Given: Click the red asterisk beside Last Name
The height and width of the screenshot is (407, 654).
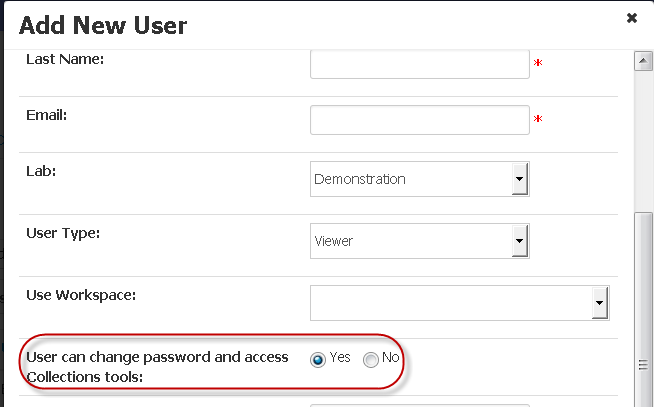Looking at the screenshot, I should [538, 63].
